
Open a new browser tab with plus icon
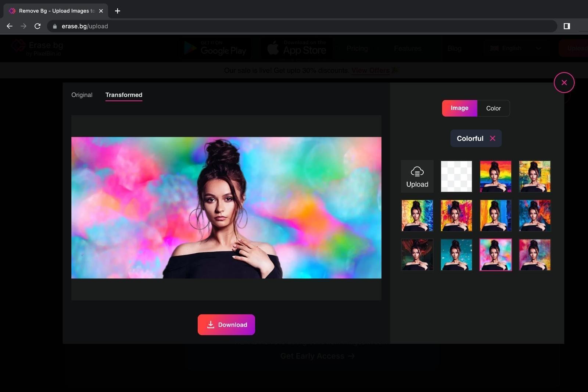118,11
